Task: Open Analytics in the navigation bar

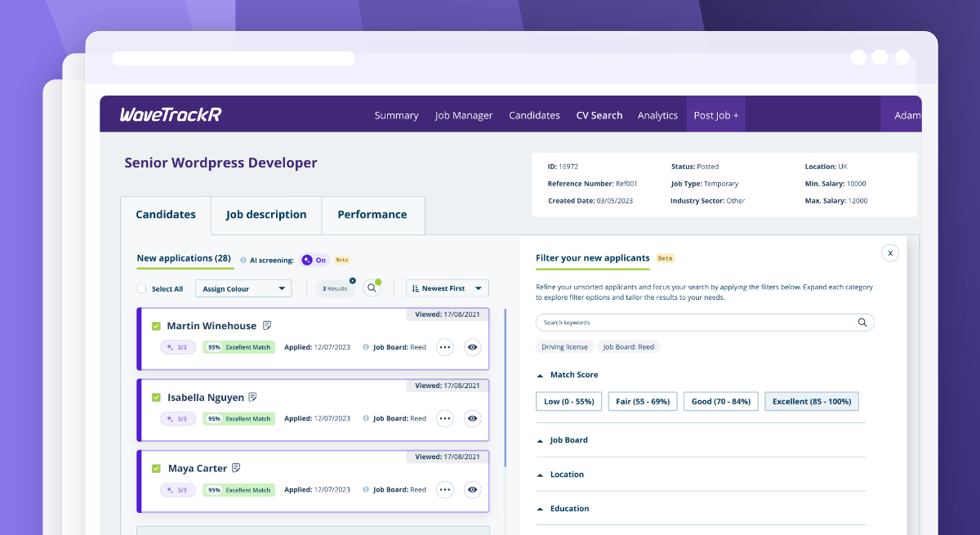Action: click(x=657, y=115)
